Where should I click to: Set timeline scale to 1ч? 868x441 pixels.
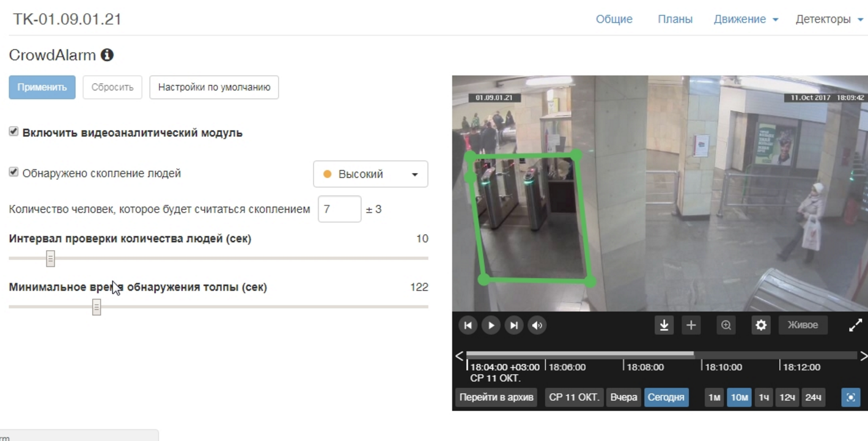[763, 398]
